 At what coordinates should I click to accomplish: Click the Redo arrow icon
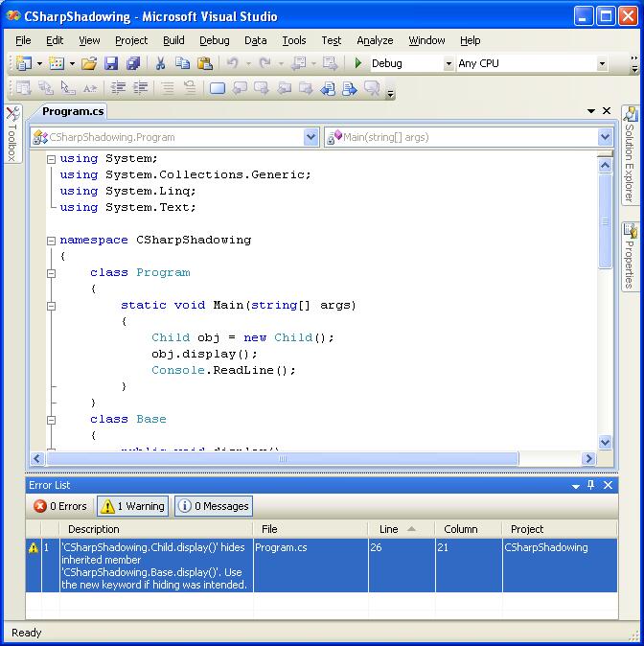pyautogui.click(x=264, y=63)
